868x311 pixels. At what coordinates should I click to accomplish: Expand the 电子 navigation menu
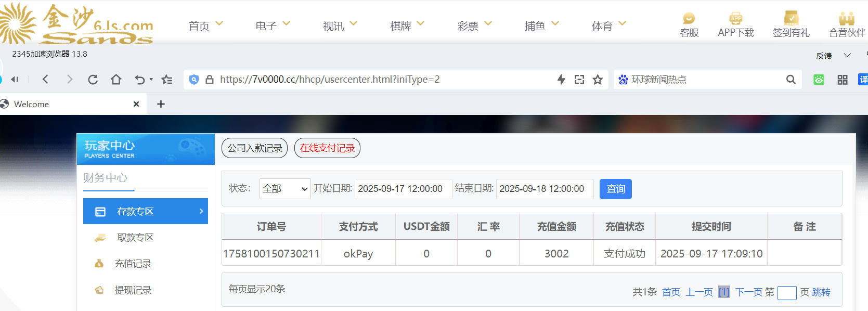tap(273, 25)
